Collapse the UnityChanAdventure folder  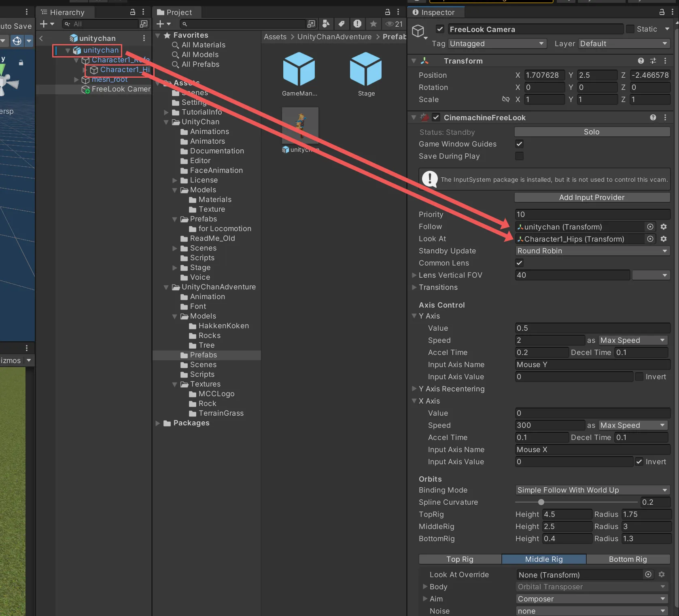(x=166, y=287)
